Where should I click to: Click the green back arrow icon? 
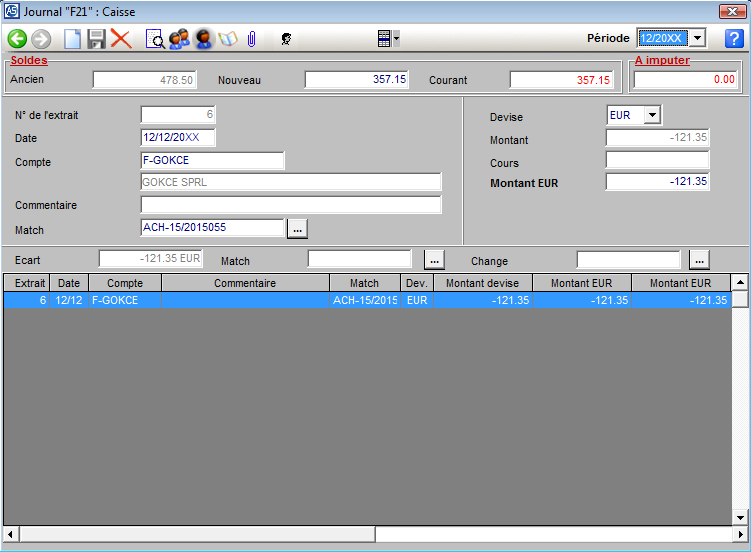[x=17, y=39]
